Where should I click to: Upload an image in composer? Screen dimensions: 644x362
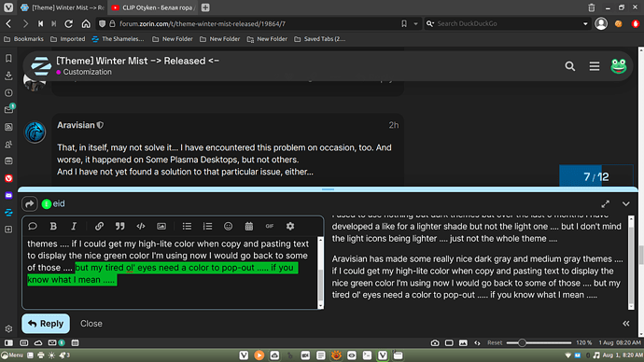tap(161, 226)
